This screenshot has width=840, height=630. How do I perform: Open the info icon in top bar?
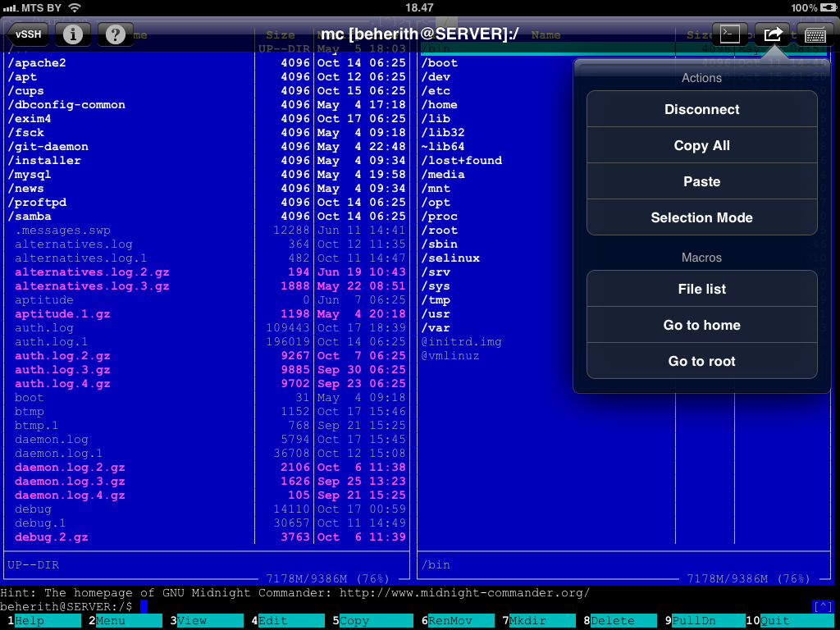pyautogui.click(x=73, y=34)
